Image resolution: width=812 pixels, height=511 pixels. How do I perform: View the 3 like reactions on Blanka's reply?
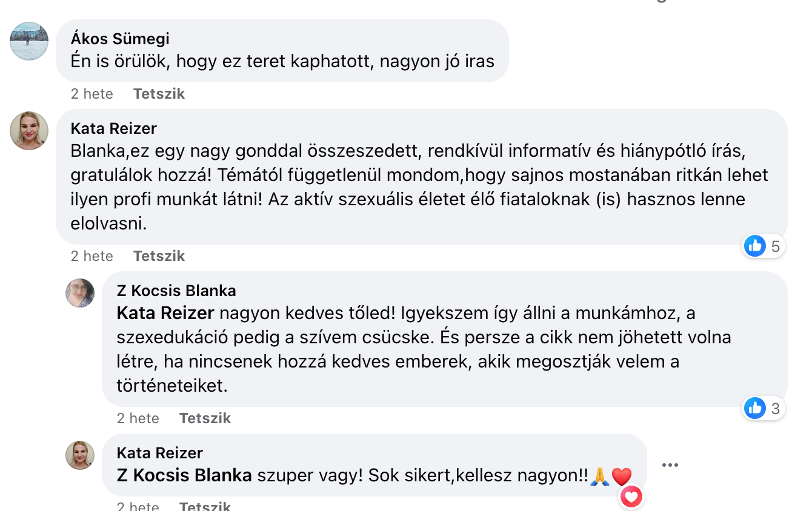[764, 408]
